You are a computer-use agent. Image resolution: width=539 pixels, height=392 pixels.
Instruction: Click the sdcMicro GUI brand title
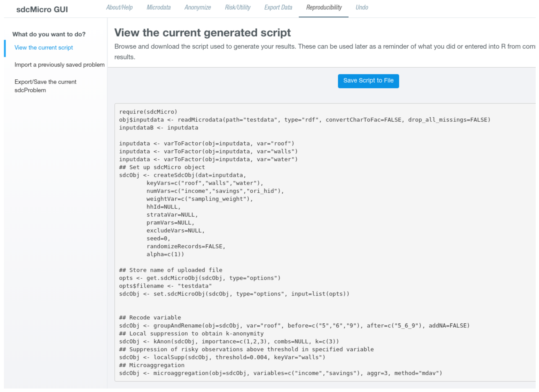(42, 10)
